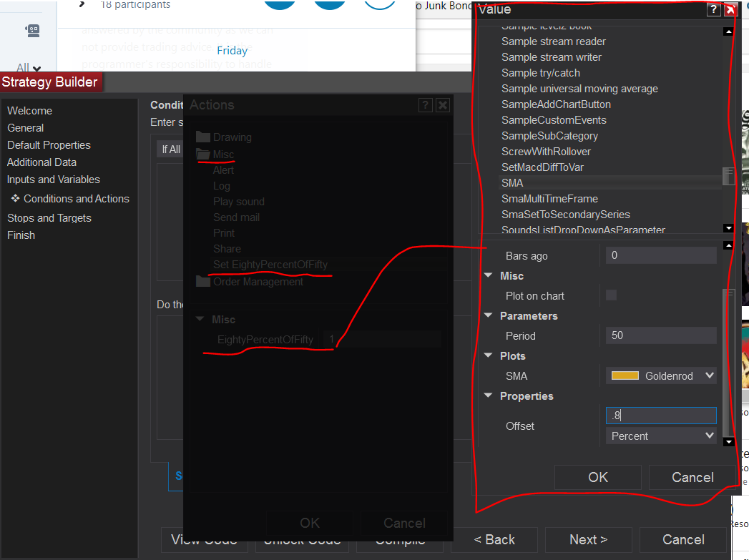
Task: Select Play sound action
Action: click(239, 202)
